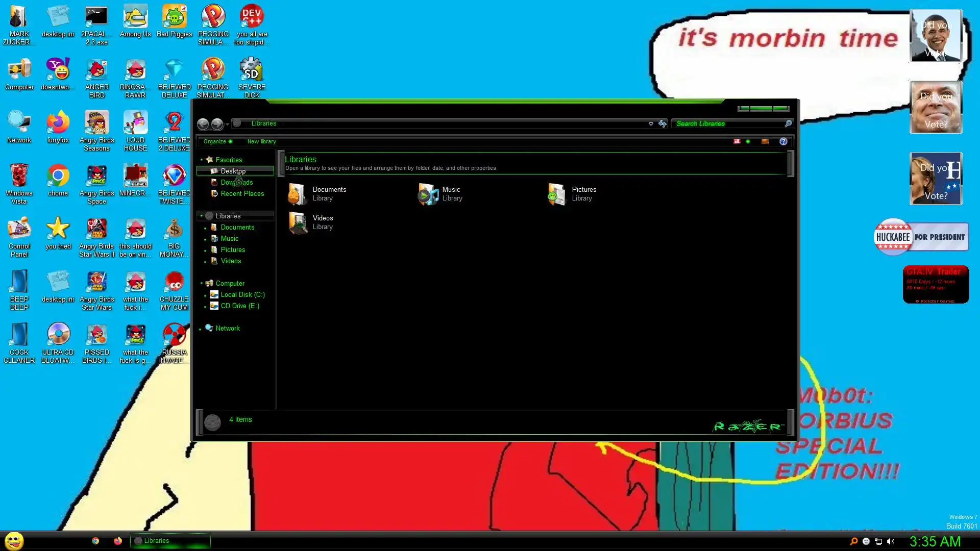Open the address bar history dropdown
The image size is (980, 551).
click(651, 123)
